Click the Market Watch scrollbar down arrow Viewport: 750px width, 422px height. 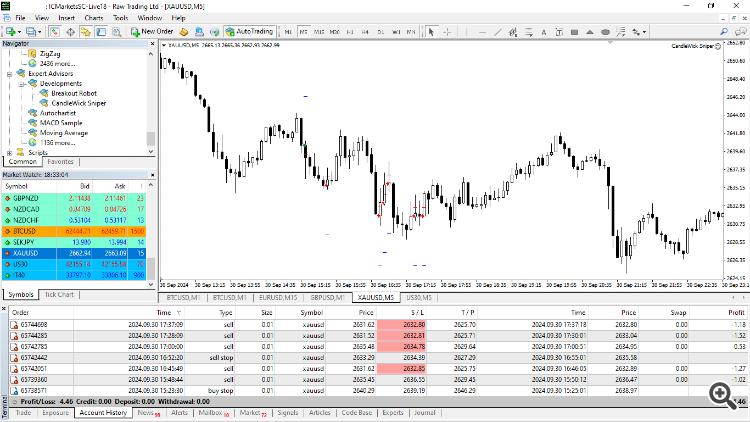151,284
